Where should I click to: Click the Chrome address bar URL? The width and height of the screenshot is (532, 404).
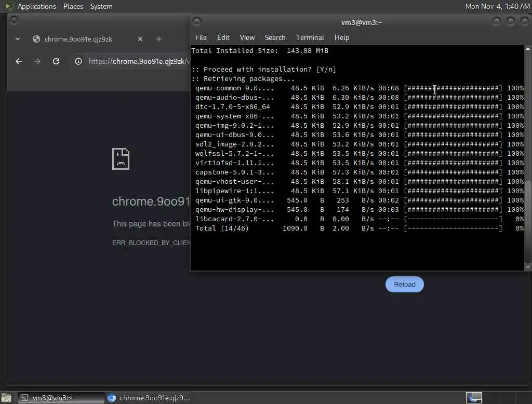click(139, 61)
